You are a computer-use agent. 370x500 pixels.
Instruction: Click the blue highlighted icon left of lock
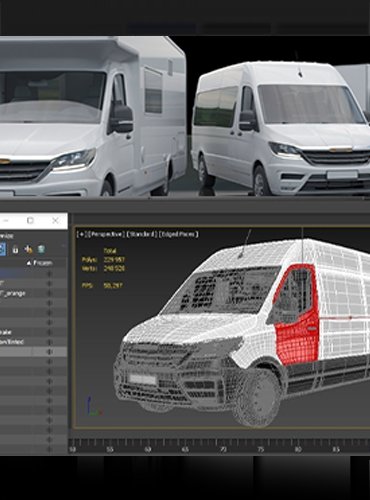click(3, 249)
